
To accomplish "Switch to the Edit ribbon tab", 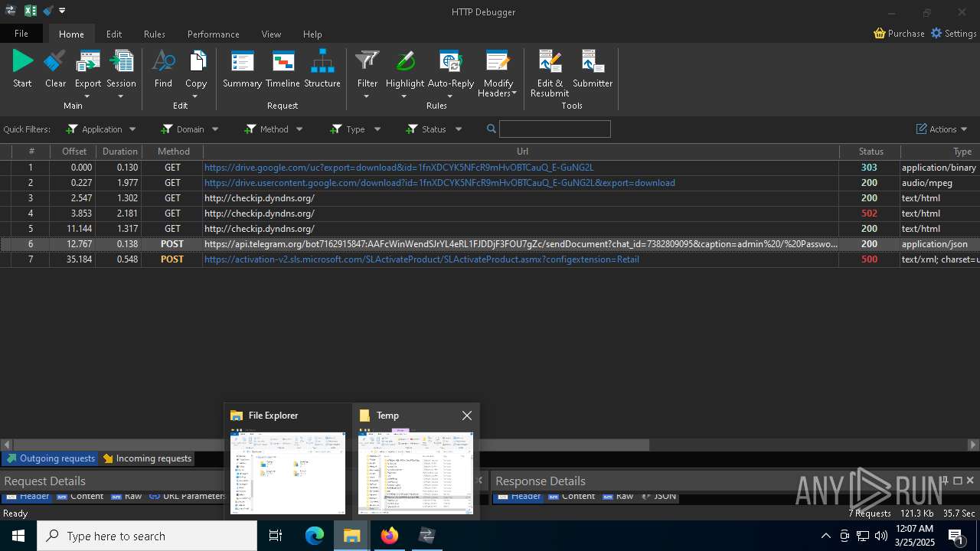I will click(114, 34).
